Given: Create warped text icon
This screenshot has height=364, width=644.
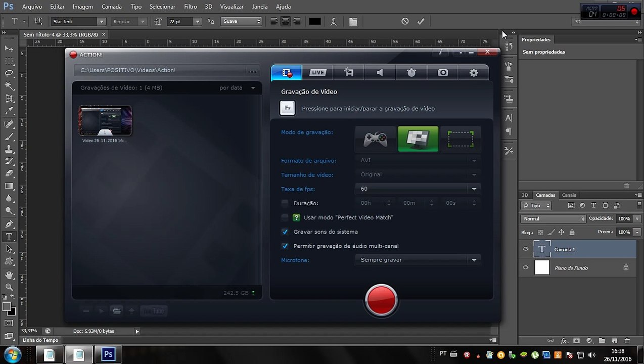Looking at the screenshot, I should click(x=334, y=21).
